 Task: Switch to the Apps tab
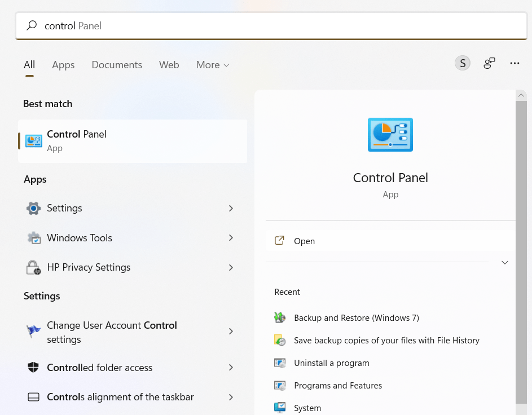[x=63, y=65]
